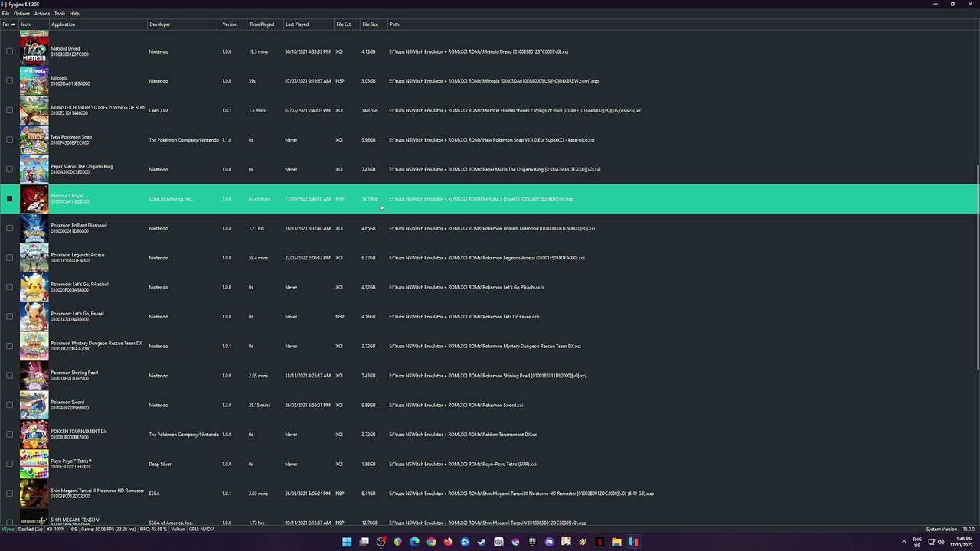Toggle favorite checkbox for Metroid Dread
980x551 pixels.
[x=10, y=51]
